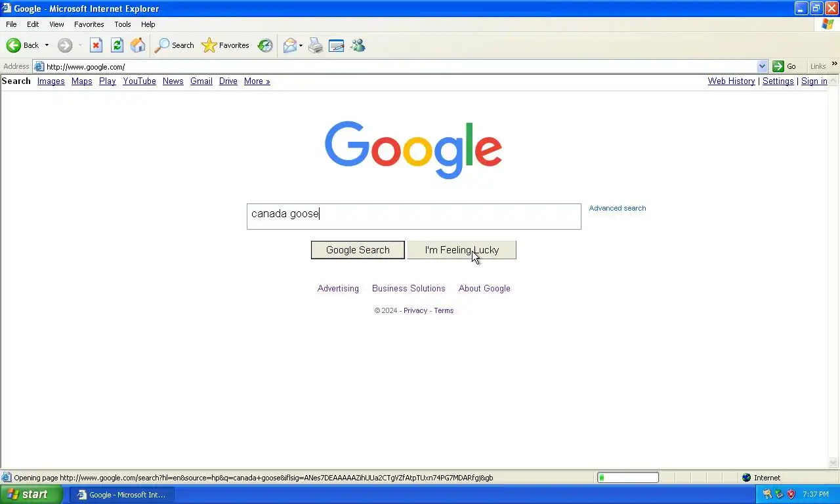Click the Forward arrow icon
The width and height of the screenshot is (840, 504).
point(64,45)
